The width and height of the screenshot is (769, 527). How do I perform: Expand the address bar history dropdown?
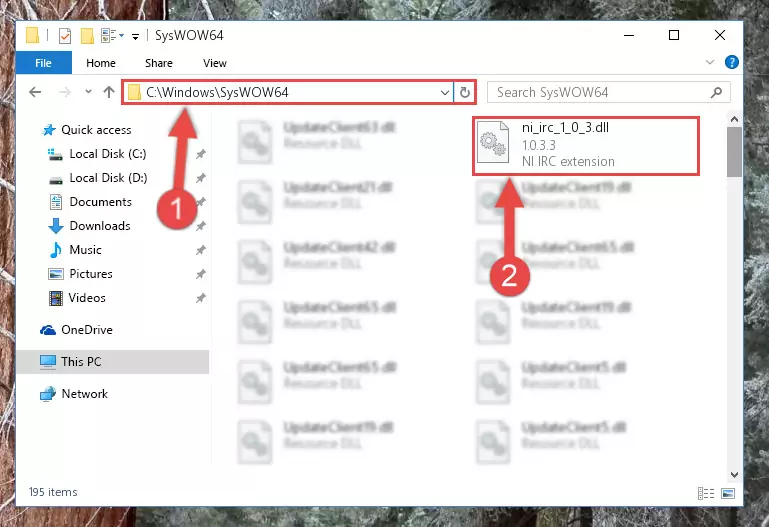tap(445, 92)
